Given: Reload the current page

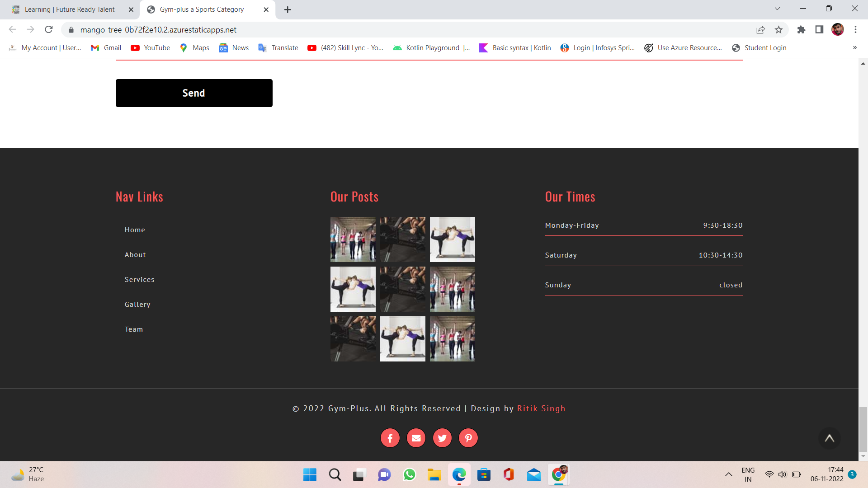Looking at the screenshot, I should coord(49,30).
